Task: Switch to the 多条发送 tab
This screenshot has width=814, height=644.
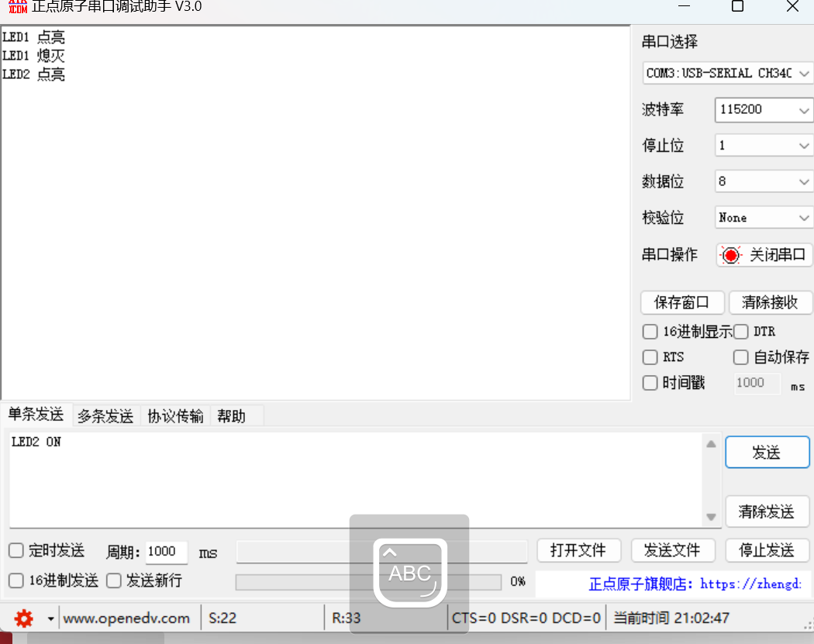Action: click(x=106, y=416)
